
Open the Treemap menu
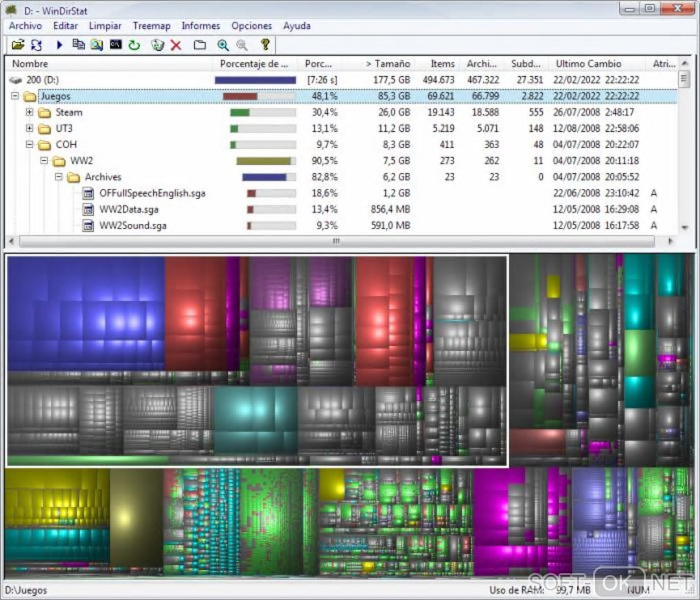[x=151, y=25]
